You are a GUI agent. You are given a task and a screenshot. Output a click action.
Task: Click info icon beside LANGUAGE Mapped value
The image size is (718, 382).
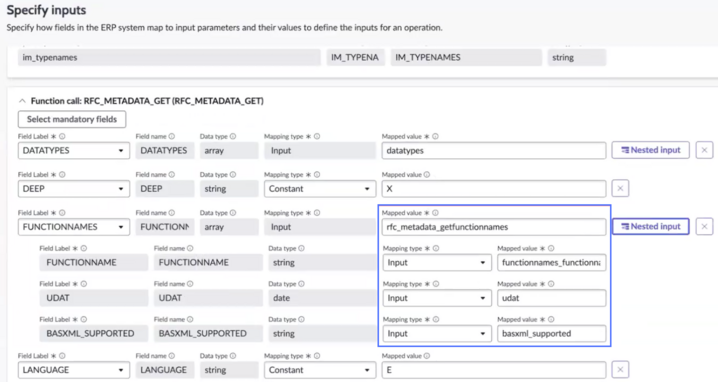pos(427,356)
